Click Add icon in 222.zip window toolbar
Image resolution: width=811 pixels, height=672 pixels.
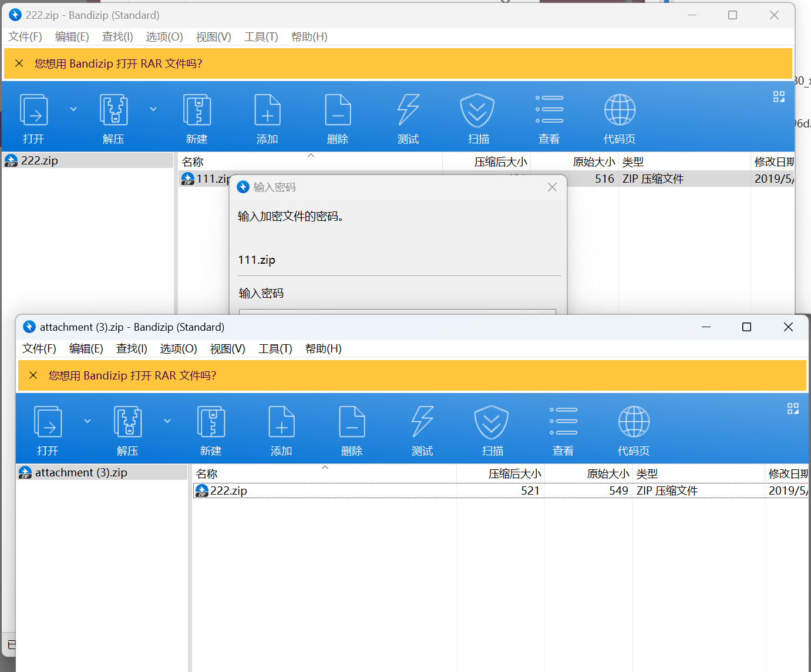(x=267, y=110)
